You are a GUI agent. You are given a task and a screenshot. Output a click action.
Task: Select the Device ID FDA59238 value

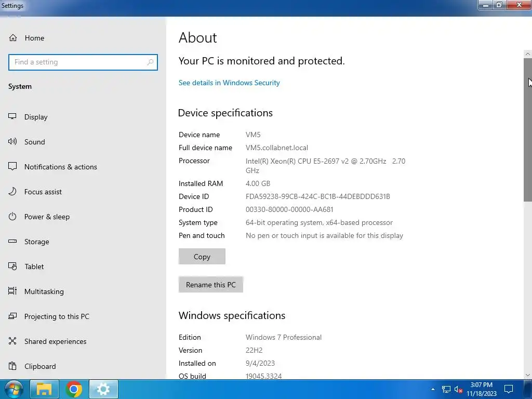point(318,196)
